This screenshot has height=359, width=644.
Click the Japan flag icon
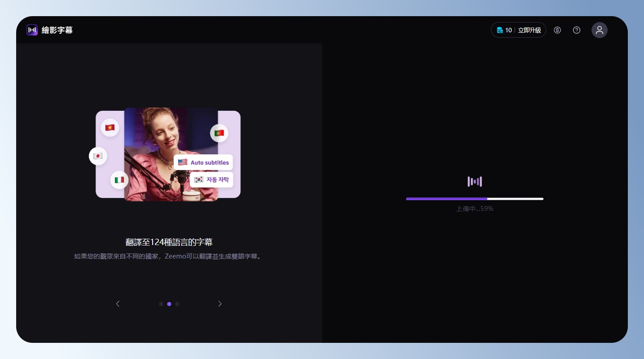tap(98, 156)
